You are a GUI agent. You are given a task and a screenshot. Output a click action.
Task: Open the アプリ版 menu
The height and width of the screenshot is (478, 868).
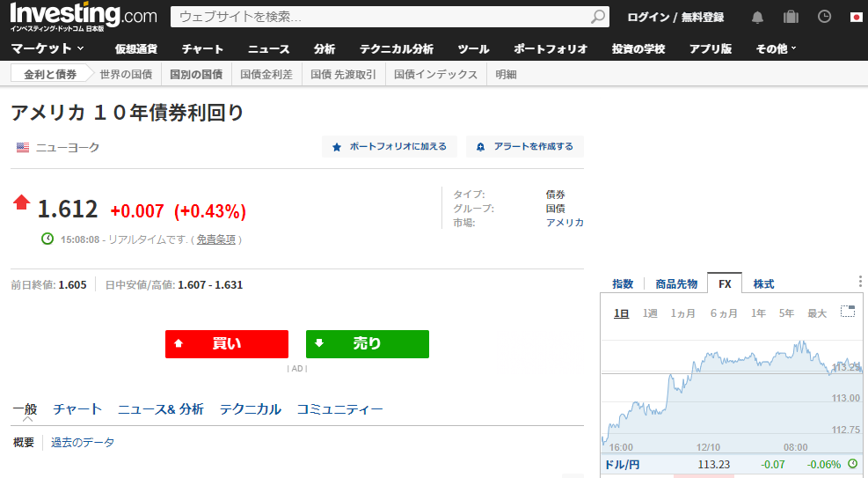[711, 48]
